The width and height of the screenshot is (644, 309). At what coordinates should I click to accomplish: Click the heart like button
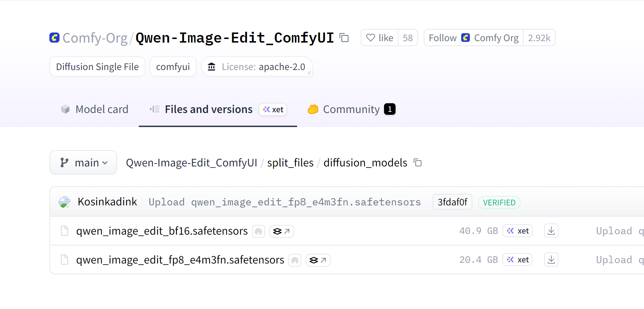[x=379, y=38]
